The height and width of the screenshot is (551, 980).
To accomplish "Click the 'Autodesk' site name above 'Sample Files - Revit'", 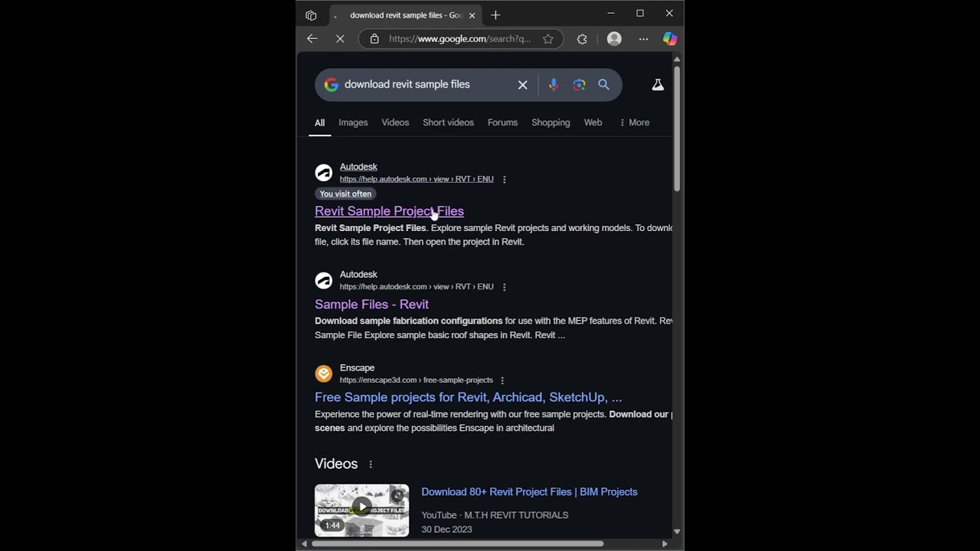I will pos(358,275).
